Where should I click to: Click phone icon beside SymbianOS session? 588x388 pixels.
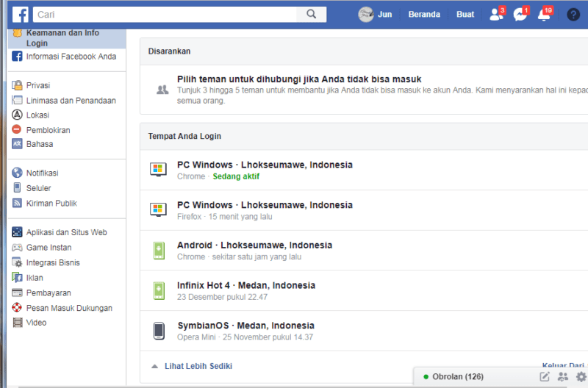(159, 331)
